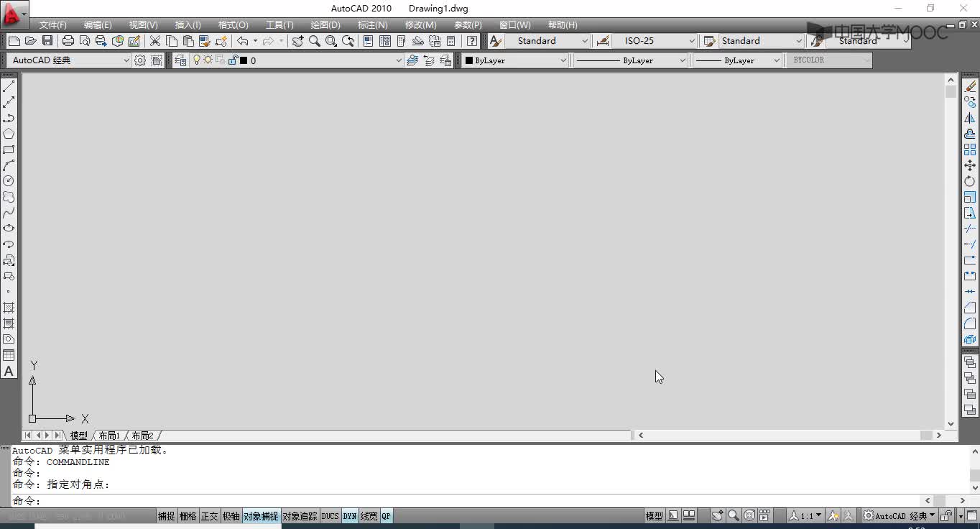The image size is (980, 529).
Task: Open the 编辑(E) menu
Action: click(98, 25)
